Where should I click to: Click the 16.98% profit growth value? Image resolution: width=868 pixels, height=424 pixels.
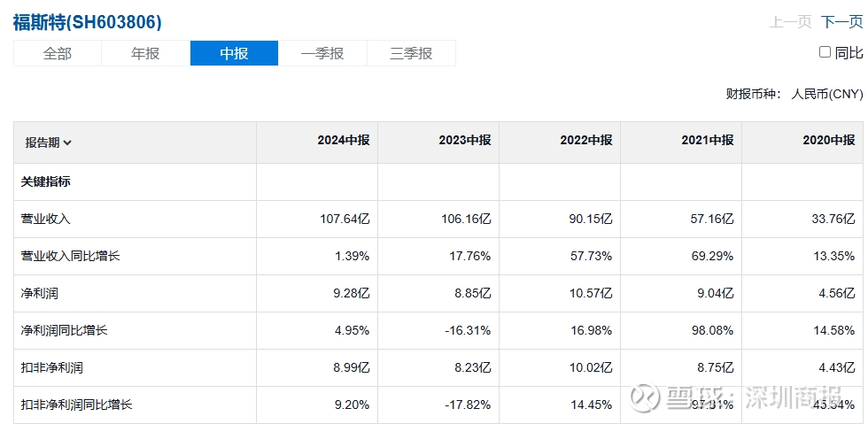pos(593,330)
